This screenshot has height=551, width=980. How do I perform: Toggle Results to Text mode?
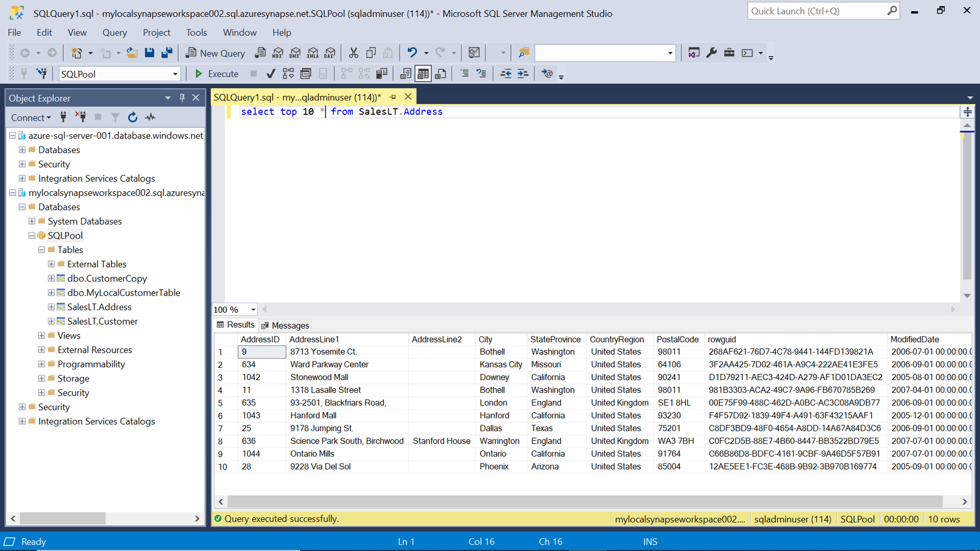click(406, 74)
